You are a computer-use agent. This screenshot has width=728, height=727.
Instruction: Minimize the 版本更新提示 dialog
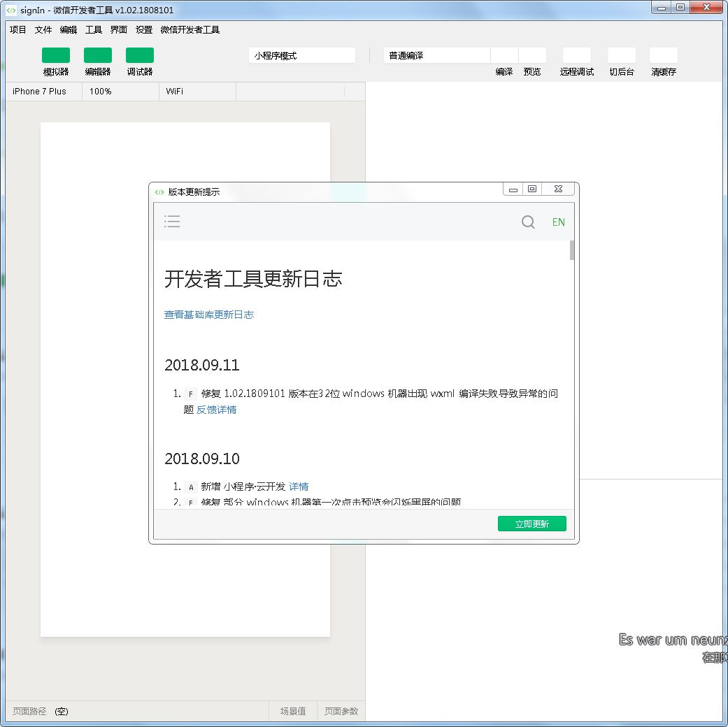click(513, 189)
